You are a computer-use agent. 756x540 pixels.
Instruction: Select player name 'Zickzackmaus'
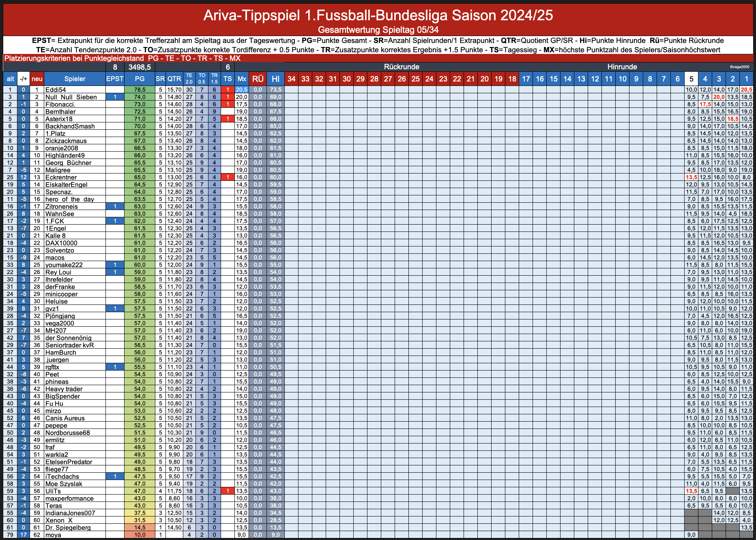66,141
